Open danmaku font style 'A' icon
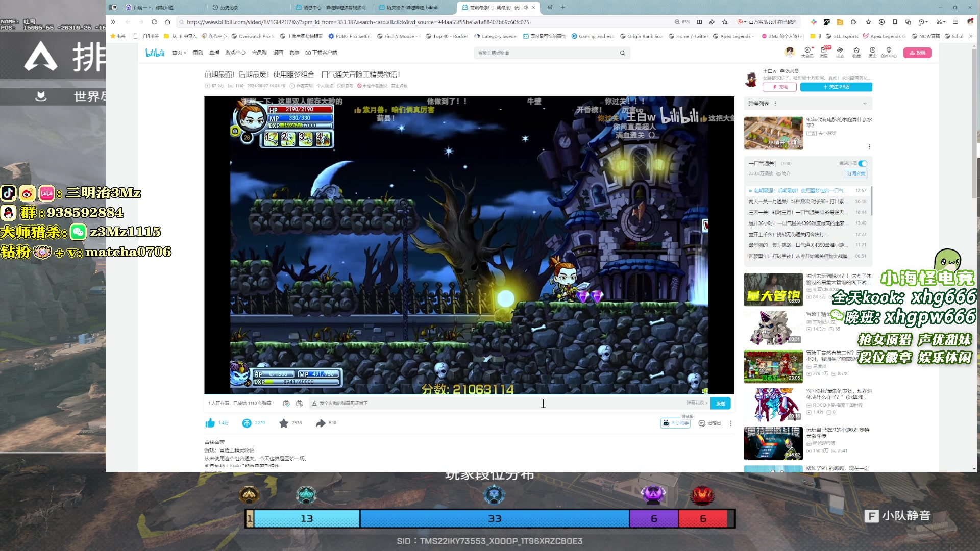The image size is (980, 551). pos(314,403)
